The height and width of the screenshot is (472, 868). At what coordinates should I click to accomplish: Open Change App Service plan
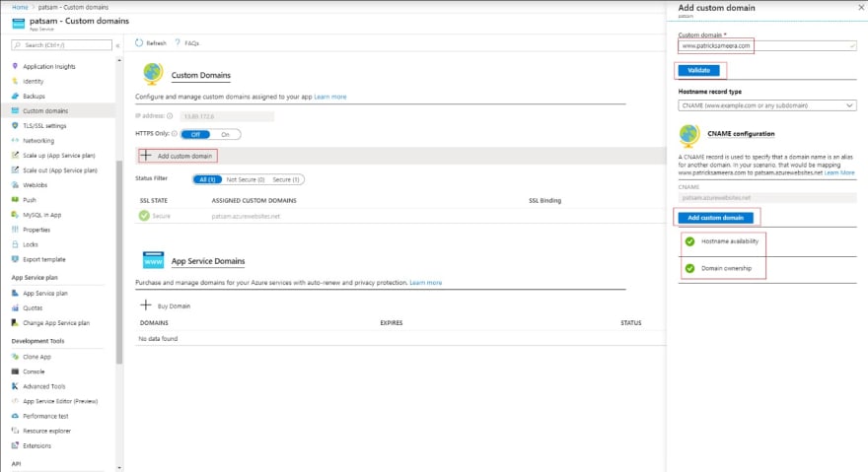[56, 323]
